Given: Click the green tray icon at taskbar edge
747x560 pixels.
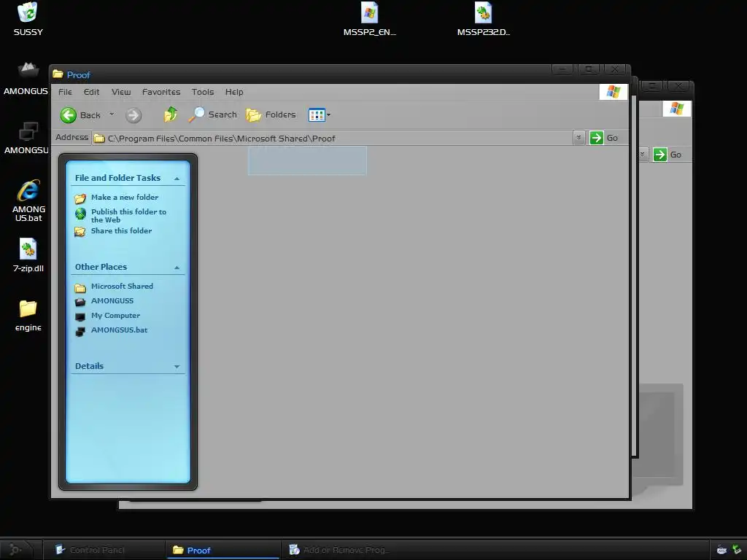Looking at the screenshot, I should pyautogui.click(x=737, y=550).
